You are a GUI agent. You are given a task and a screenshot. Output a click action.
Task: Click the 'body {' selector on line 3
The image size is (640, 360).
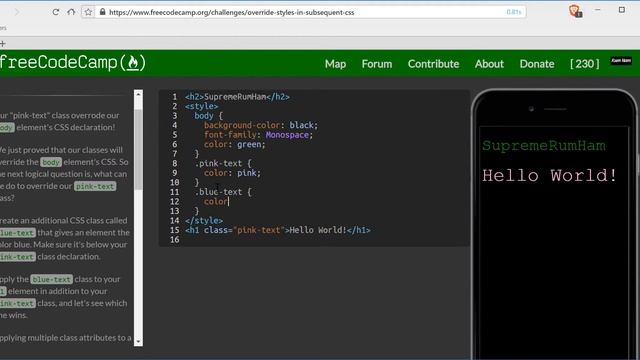click(209, 116)
